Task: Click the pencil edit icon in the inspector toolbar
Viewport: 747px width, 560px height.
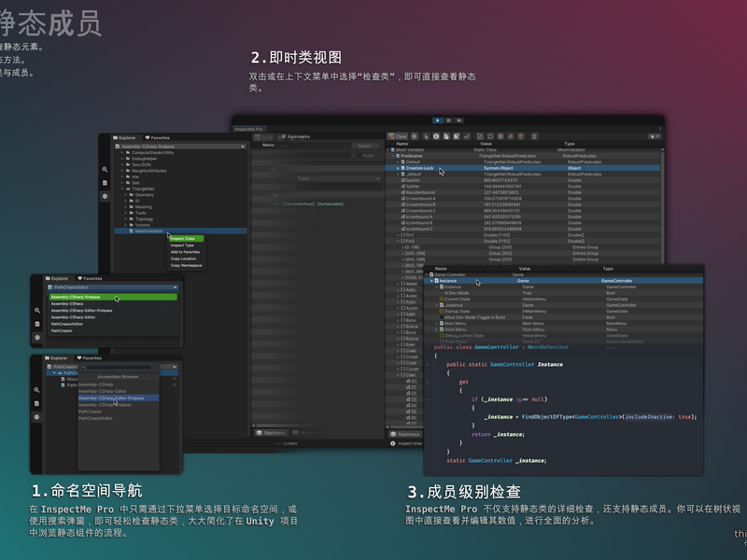Action: (x=480, y=136)
